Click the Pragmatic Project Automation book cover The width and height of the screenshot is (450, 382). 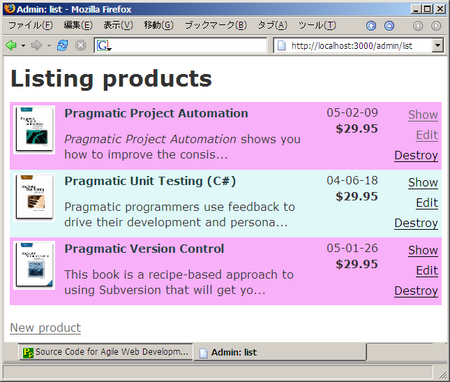(34, 130)
